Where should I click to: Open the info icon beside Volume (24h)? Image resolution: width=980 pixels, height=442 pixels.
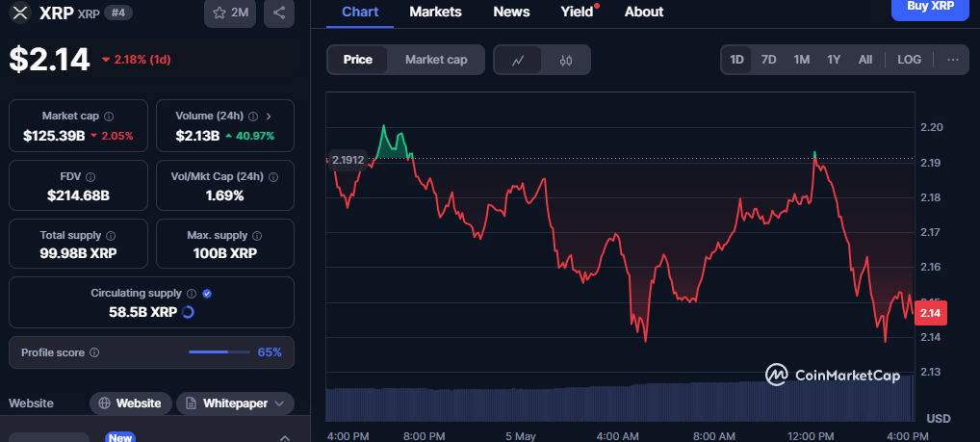coord(253,117)
